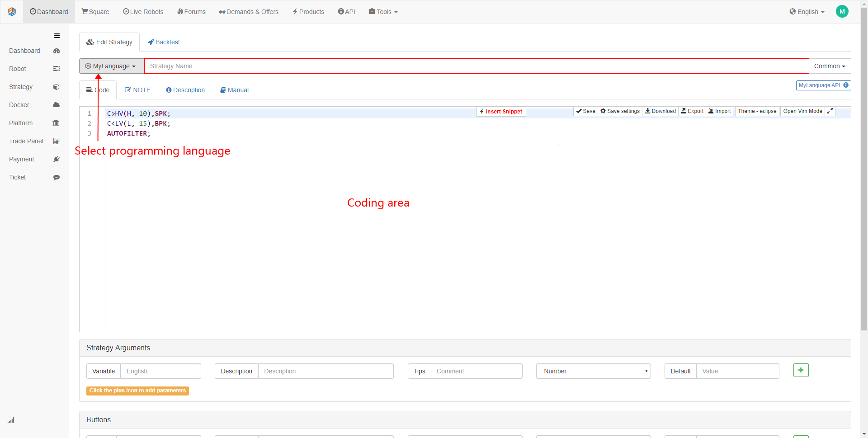The image size is (868, 438).
Task: Expand the Common category dropdown
Action: (x=830, y=66)
